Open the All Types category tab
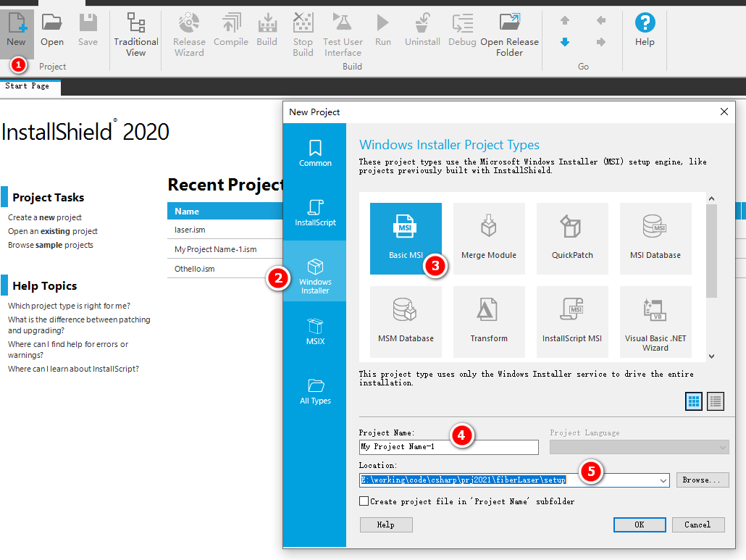The image size is (746, 560). (x=315, y=391)
